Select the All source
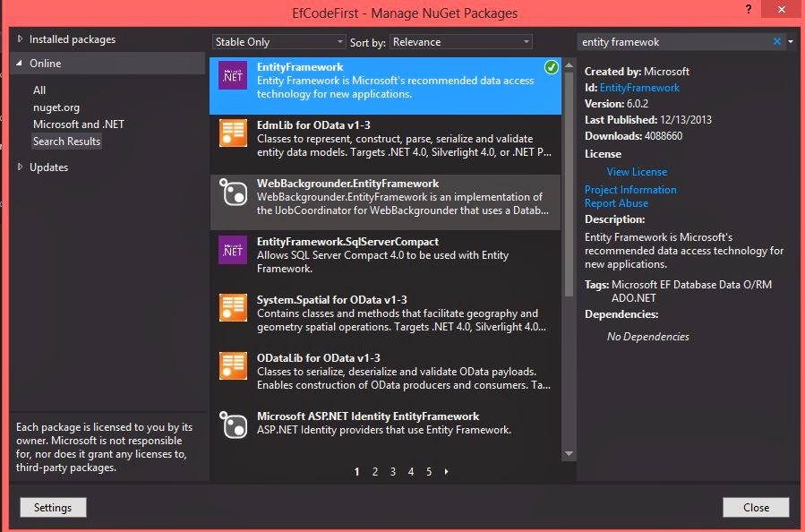Viewport: 805px width, 532px height. pyautogui.click(x=39, y=90)
